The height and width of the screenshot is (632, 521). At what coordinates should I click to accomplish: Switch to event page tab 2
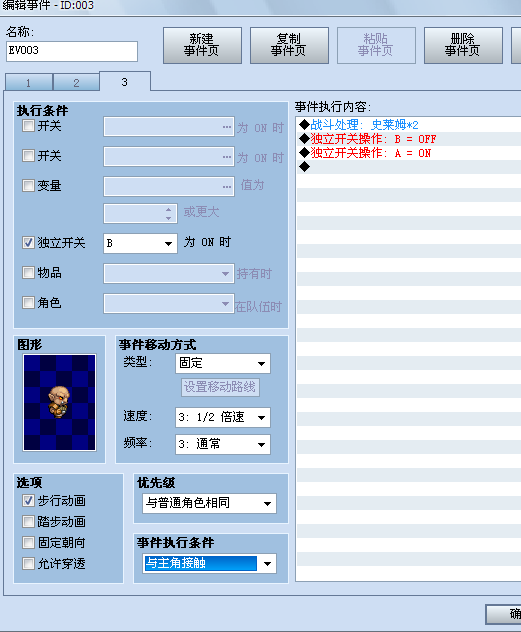tap(76, 83)
